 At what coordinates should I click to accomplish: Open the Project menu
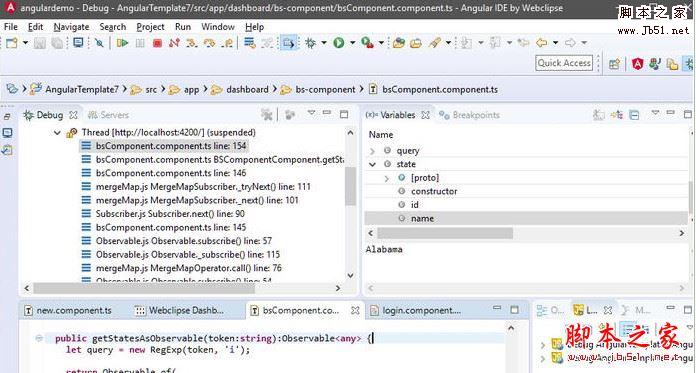[x=150, y=27]
